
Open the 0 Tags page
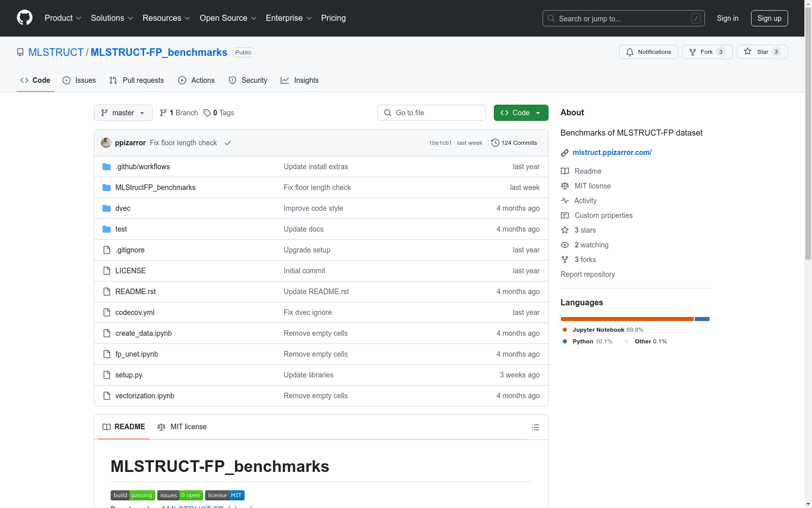[x=219, y=113]
